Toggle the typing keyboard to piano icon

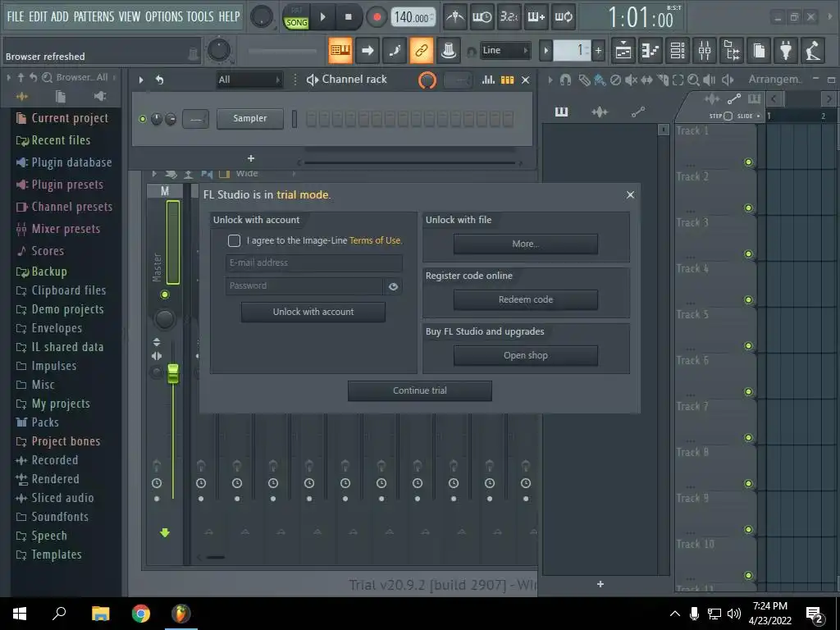click(340, 50)
